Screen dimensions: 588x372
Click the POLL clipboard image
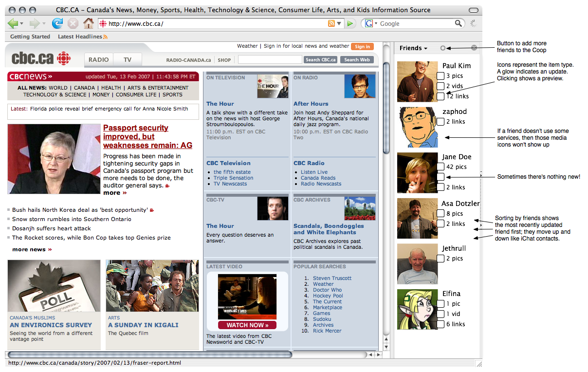(x=55, y=286)
